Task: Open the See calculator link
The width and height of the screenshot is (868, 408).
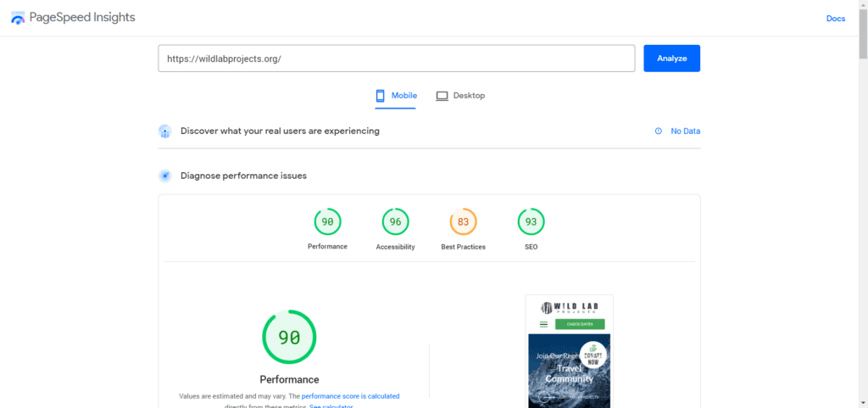Action: click(x=331, y=406)
